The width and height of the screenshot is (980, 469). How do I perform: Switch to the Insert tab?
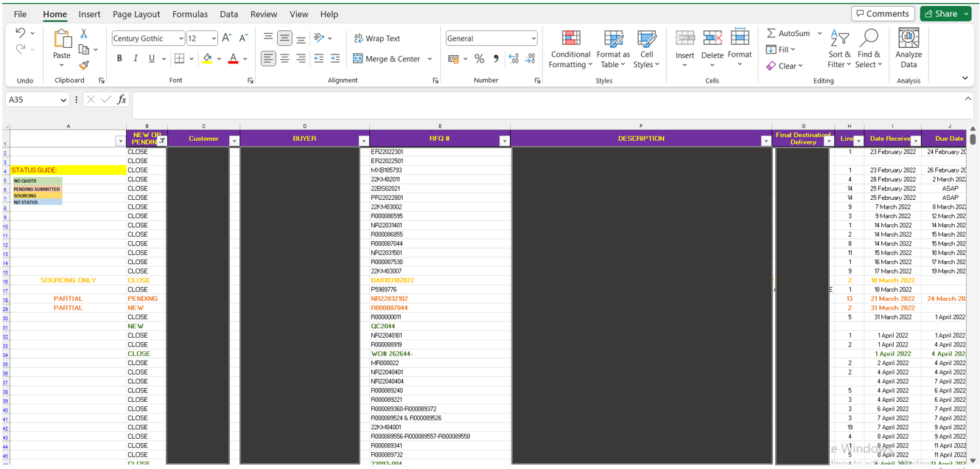[89, 14]
